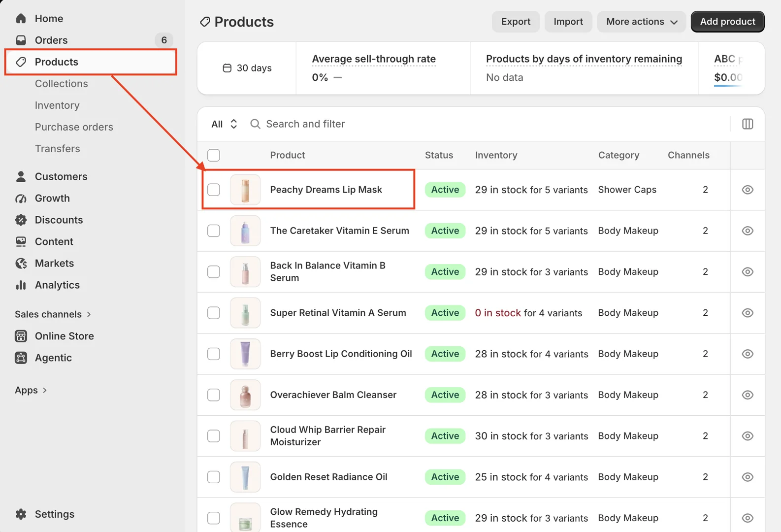The height and width of the screenshot is (532, 781).
Task: Click the Import button
Action: (x=568, y=22)
